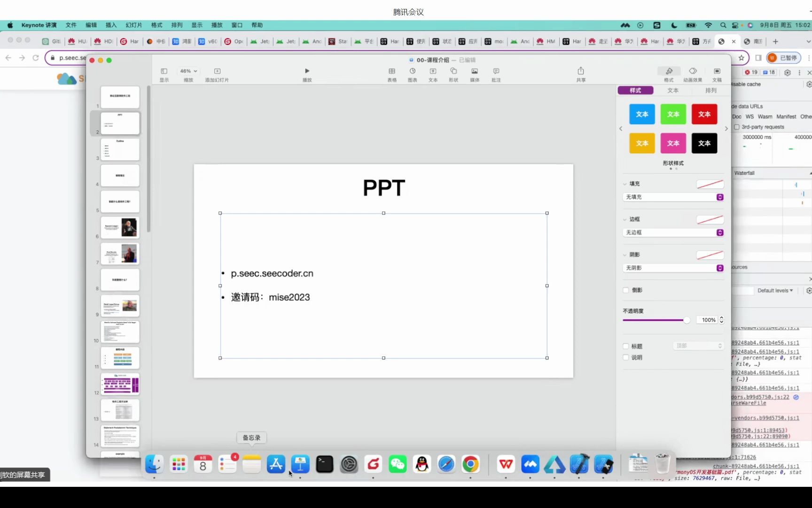
Task: Open the Document (文稿) inspector
Action: [x=717, y=74]
